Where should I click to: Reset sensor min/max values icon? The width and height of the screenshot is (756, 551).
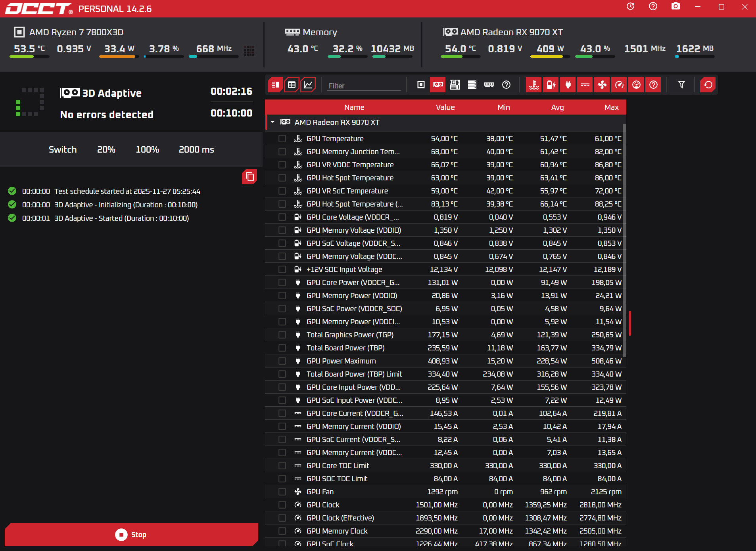708,85
